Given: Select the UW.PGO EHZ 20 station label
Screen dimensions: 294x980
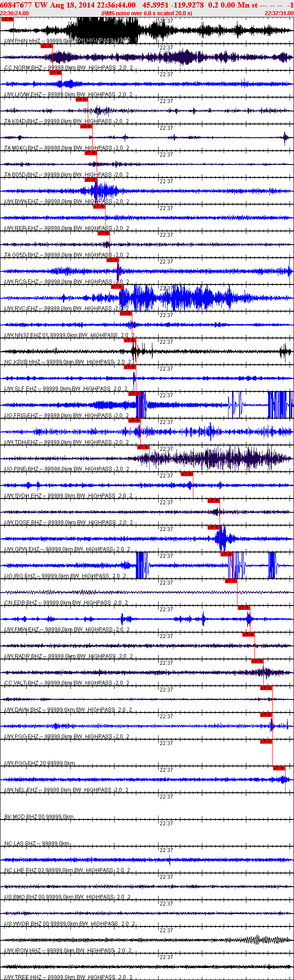Looking at the screenshot, I should (x=39, y=763).
